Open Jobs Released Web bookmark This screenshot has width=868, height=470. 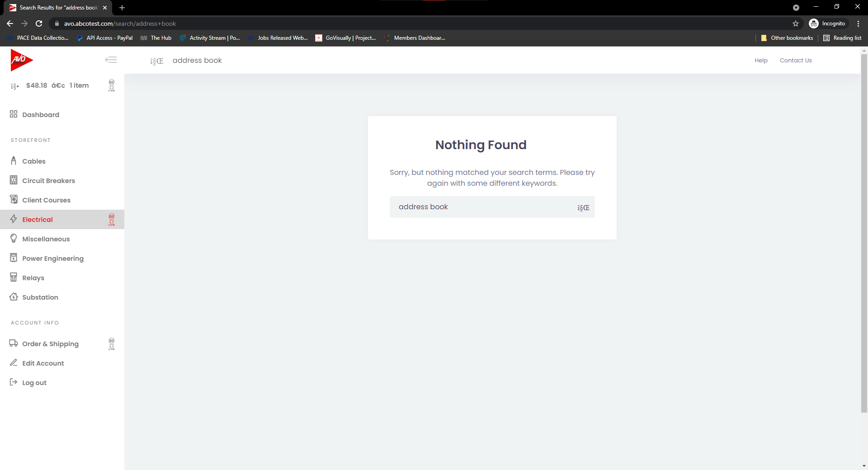click(278, 38)
